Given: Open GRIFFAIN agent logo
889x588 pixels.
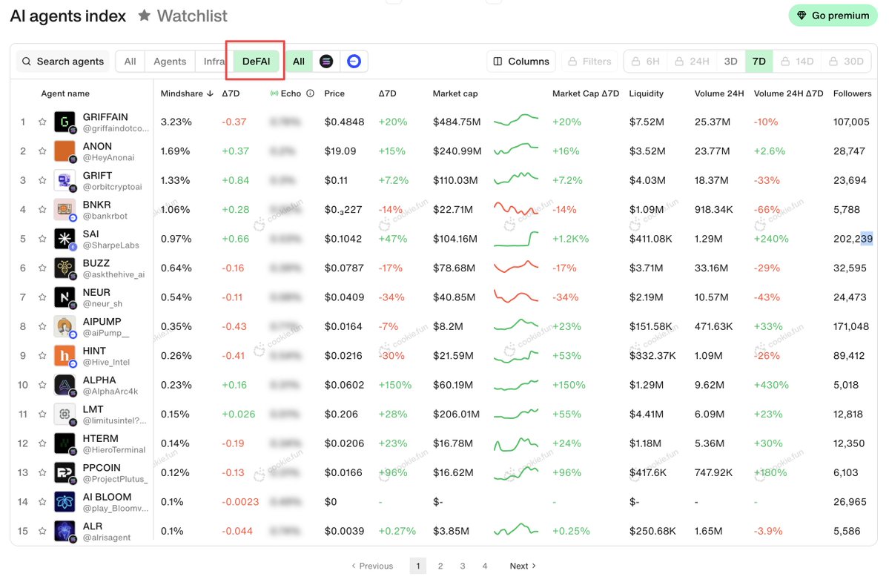Looking at the screenshot, I should tap(65, 122).
